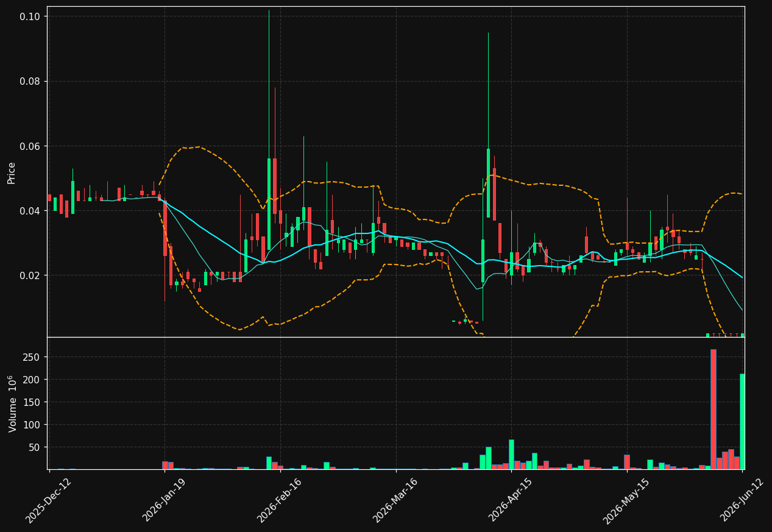Screen dimensions: 772x532
Task: Click the 0.02 price axis label
Action: (x=31, y=275)
